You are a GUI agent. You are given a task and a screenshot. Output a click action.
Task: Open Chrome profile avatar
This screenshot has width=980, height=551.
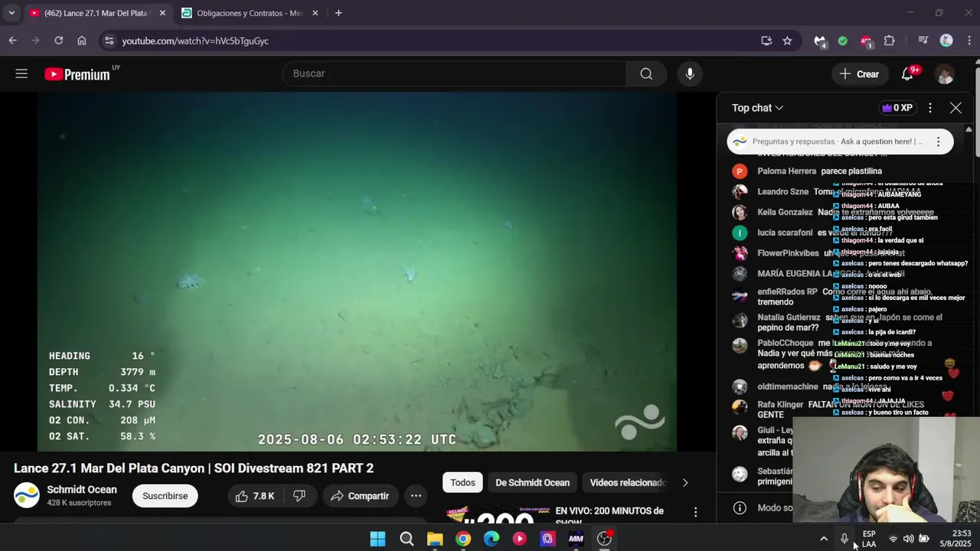(946, 41)
